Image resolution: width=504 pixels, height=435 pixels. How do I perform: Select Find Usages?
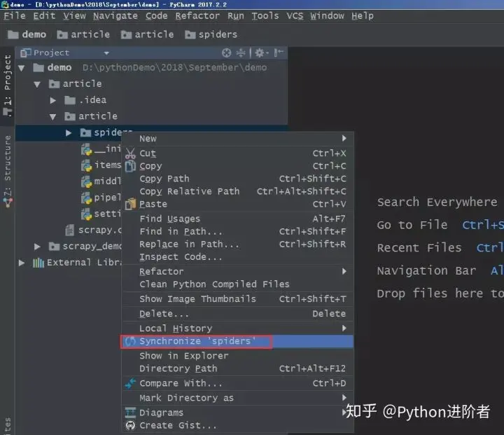coord(238,219)
